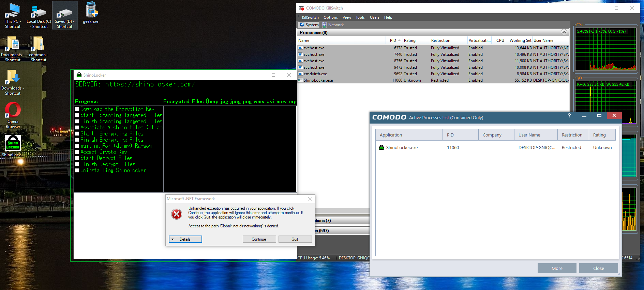This screenshot has height=290, width=644.
Task: Click svchost.exe PID 7440 process icon
Action: click(x=300, y=54)
